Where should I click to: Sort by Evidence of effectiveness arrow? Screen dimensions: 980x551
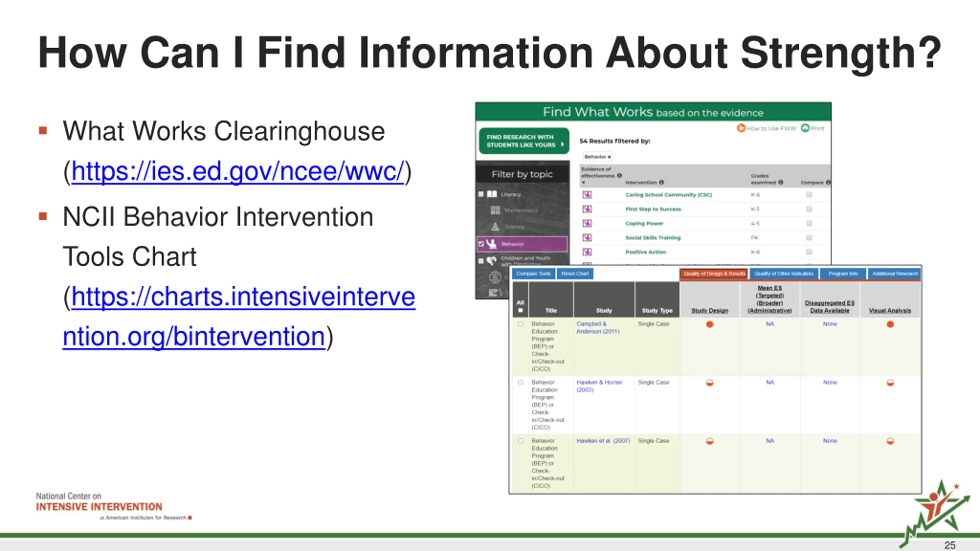pos(584,183)
